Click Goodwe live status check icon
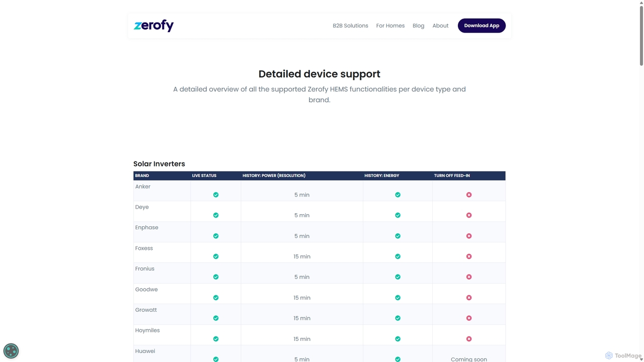The width and height of the screenshot is (644, 362). coord(216,298)
